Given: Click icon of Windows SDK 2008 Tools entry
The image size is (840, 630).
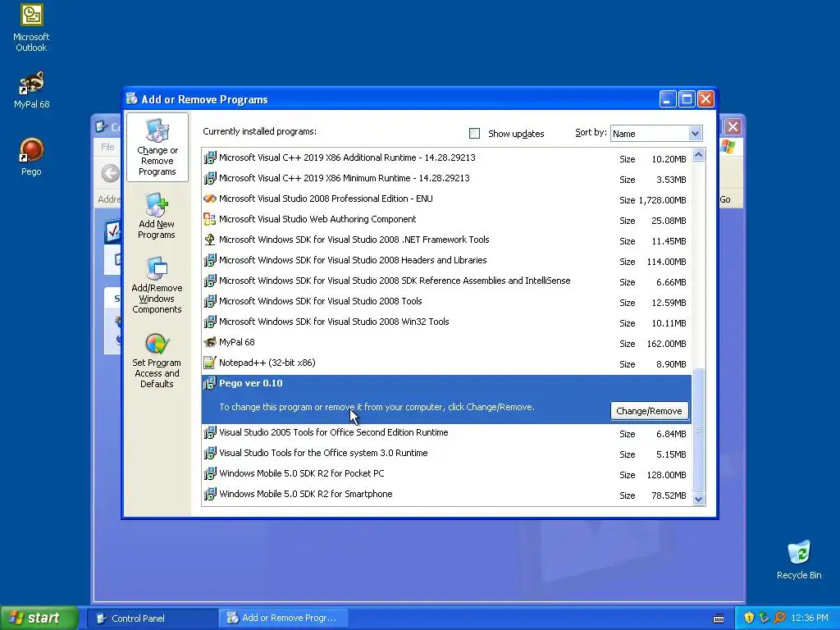Looking at the screenshot, I should 210,302.
